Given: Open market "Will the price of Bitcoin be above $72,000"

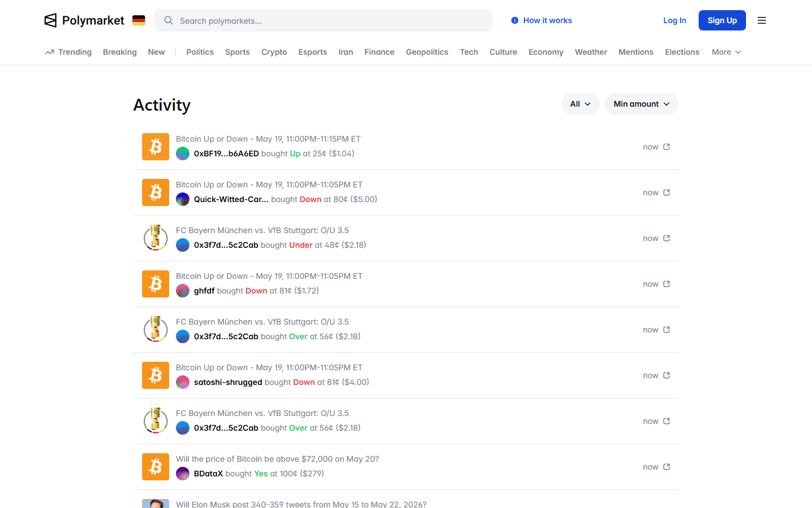Looking at the screenshot, I should [277, 459].
